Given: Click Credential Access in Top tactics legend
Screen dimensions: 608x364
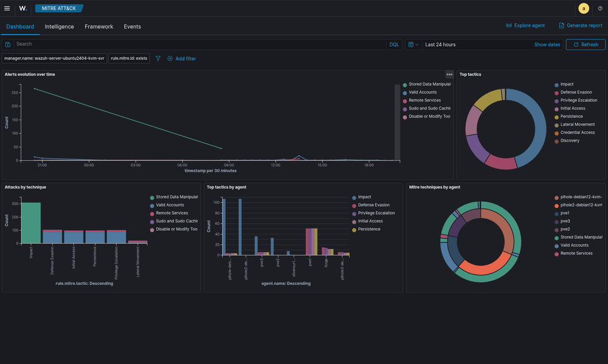Looking at the screenshot, I should pyautogui.click(x=575, y=132).
